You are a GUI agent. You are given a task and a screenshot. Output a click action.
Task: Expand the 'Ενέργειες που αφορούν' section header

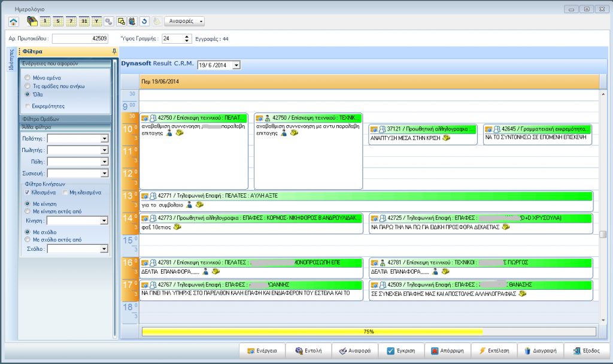point(65,63)
